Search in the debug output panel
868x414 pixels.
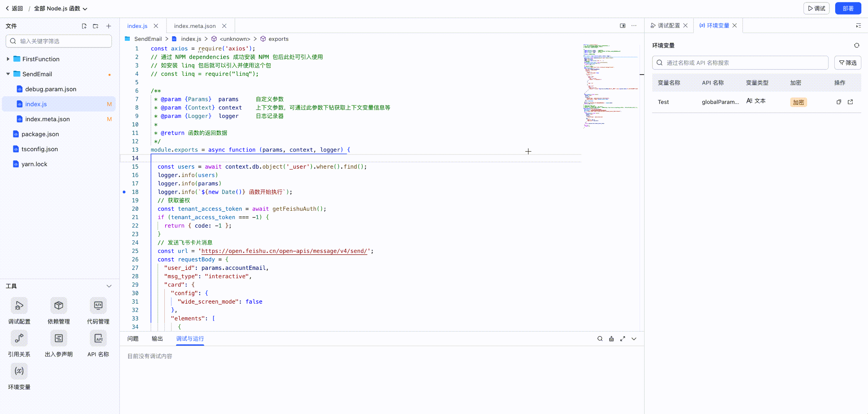coord(600,339)
